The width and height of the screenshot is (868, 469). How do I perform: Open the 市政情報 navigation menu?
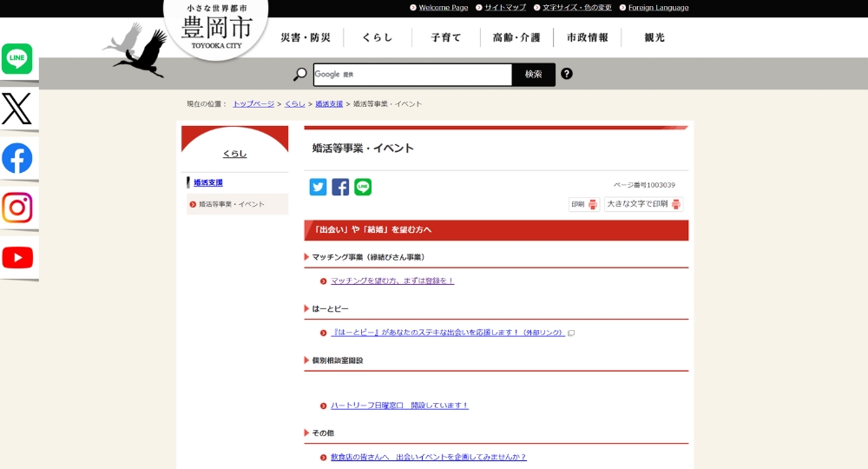(588, 38)
